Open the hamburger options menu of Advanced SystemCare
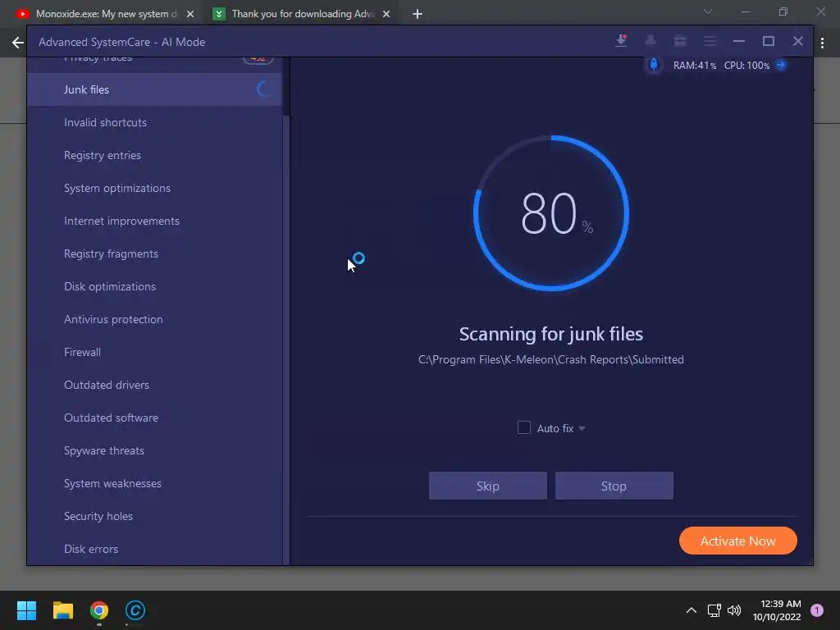The height and width of the screenshot is (630, 840). 710,41
